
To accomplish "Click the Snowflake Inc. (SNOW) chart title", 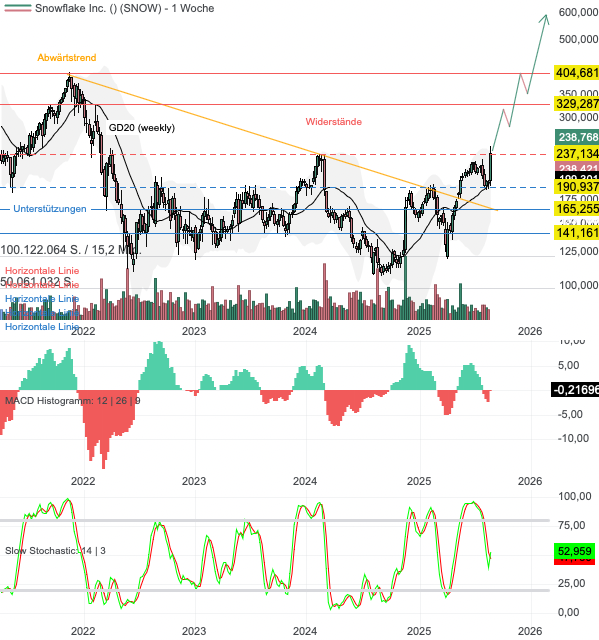I will [x=124, y=8].
